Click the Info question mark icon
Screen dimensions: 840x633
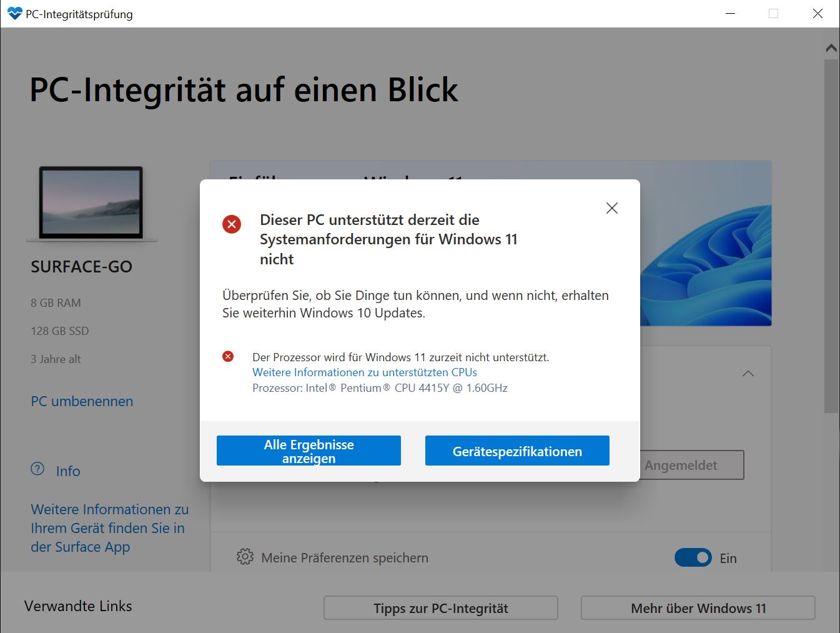tap(37, 469)
